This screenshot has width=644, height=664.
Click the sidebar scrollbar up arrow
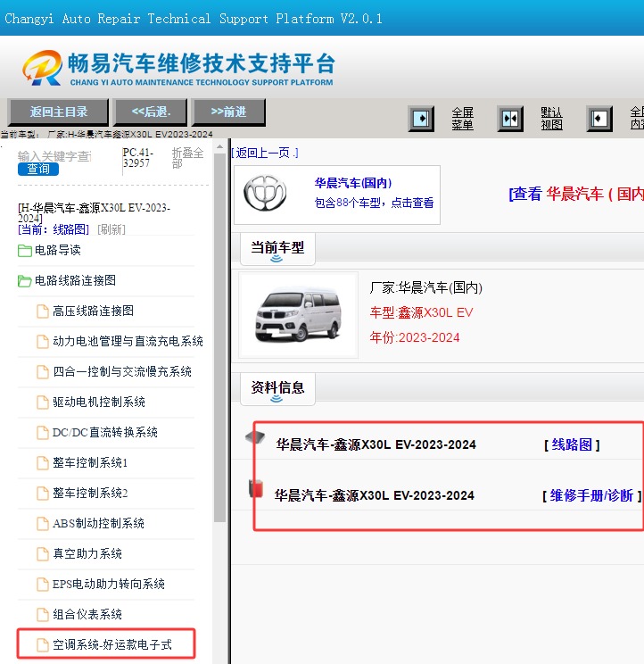[219, 147]
